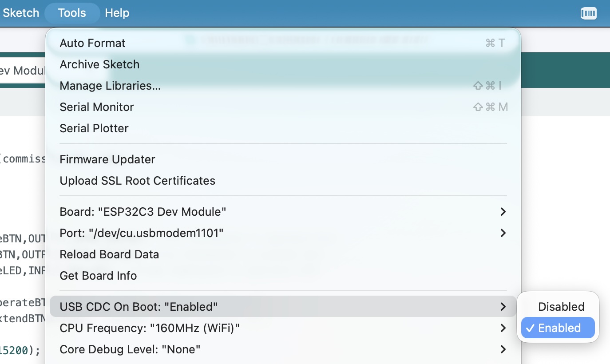Open the CPU Frequency submenu

(150, 328)
